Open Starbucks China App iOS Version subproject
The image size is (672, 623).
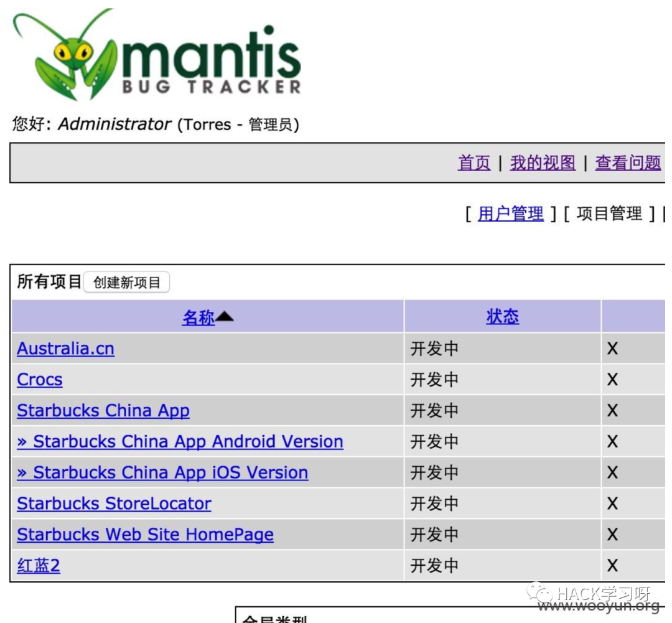pyautogui.click(x=162, y=472)
